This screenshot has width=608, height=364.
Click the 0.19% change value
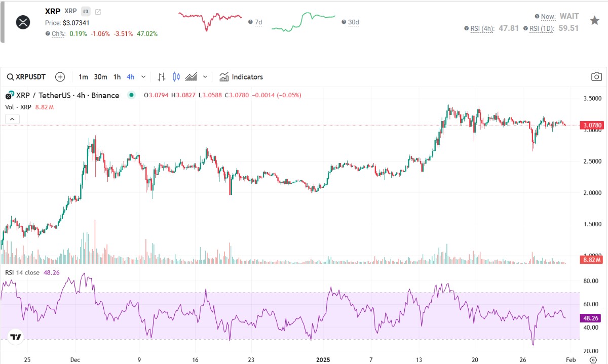tap(78, 34)
